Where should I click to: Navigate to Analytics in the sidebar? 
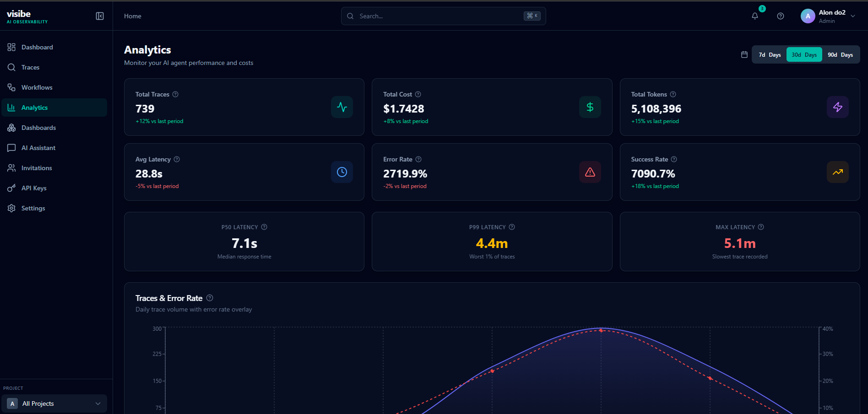click(x=34, y=108)
